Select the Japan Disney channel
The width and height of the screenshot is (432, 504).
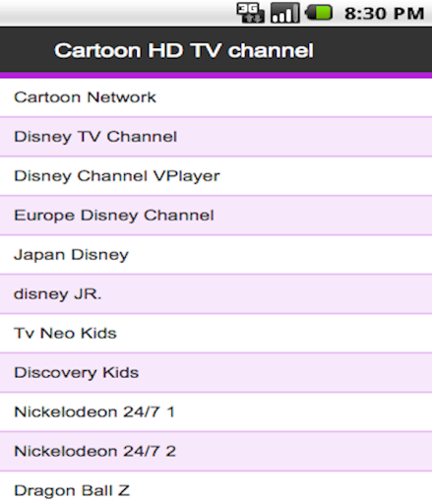click(216, 255)
